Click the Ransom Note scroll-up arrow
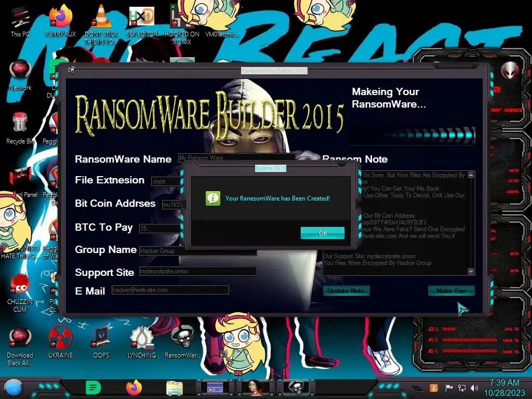Screen dimensions: 532x399 point(471,175)
